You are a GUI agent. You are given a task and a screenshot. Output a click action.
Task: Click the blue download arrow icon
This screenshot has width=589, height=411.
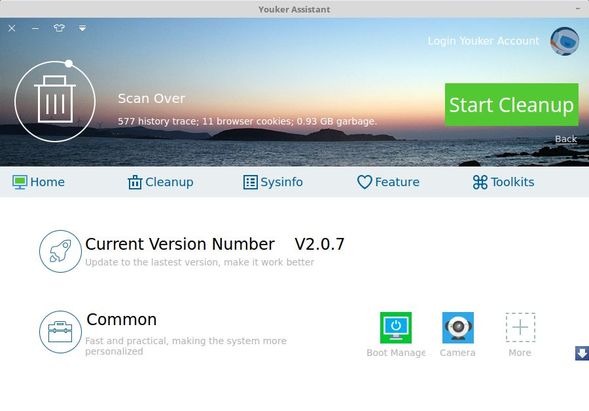582,354
